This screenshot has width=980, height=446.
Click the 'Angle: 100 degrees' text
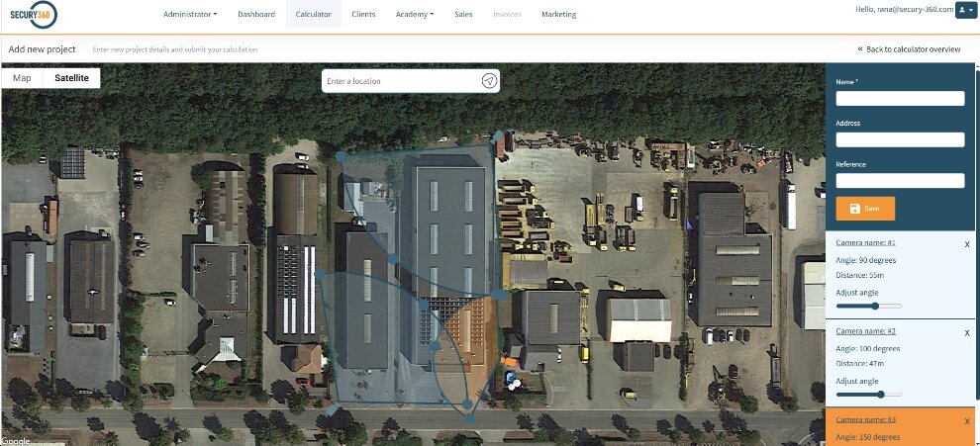[x=867, y=348]
